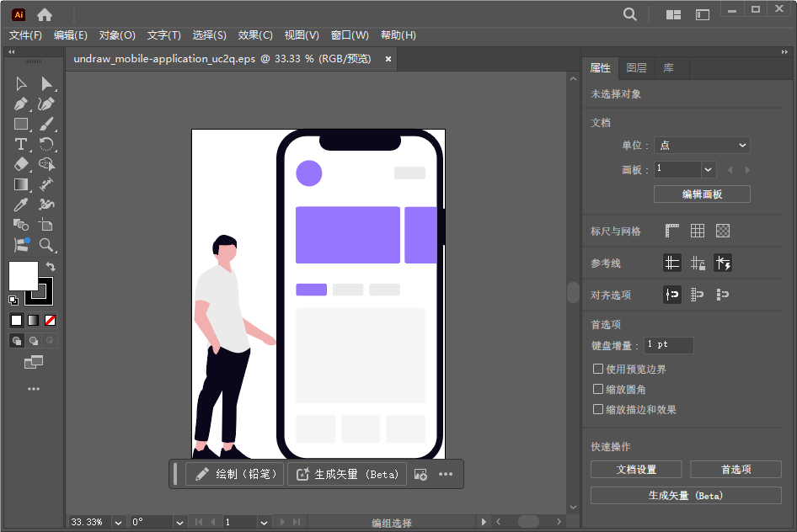
Task: Activate the Type tool
Action: (21, 144)
